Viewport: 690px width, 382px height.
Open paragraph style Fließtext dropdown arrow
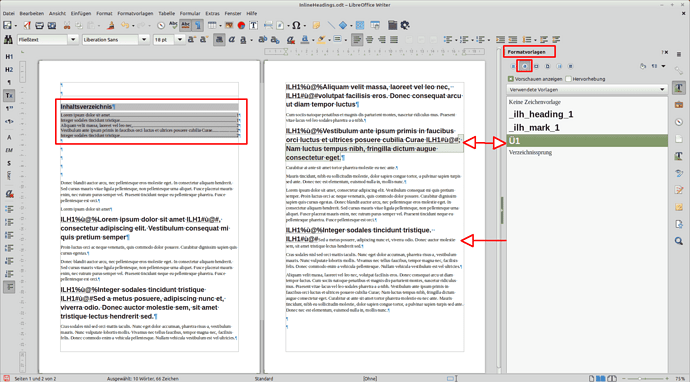point(73,40)
